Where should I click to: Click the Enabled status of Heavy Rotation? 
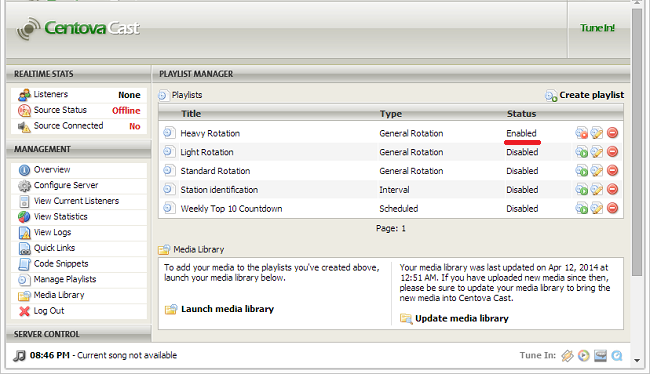(521, 134)
